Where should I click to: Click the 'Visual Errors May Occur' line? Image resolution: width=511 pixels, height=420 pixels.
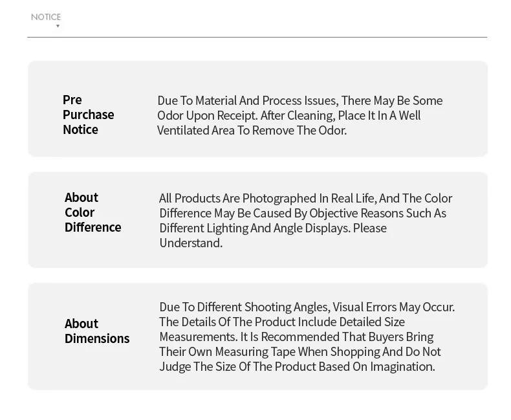click(x=307, y=307)
